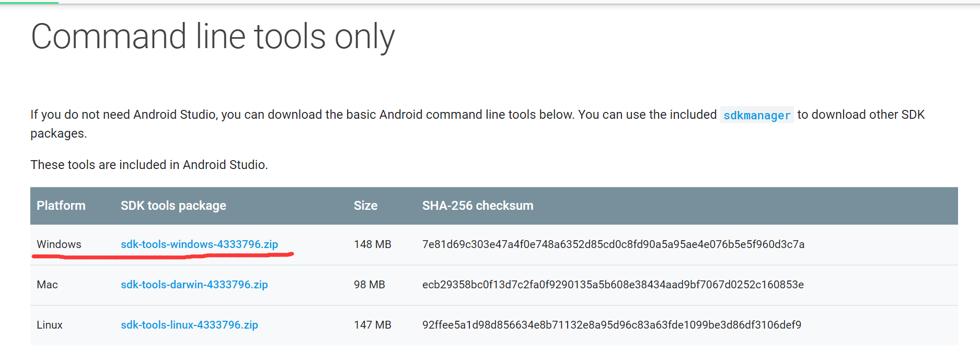Image resolution: width=980 pixels, height=360 pixels.
Task: Click the 147 MB size cell
Action: pyautogui.click(x=373, y=325)
